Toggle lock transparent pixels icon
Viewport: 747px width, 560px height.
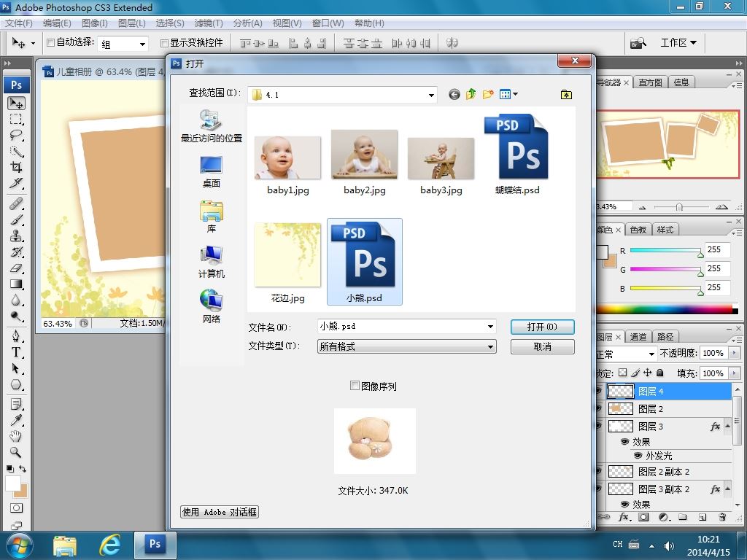[x=623, y=373]
